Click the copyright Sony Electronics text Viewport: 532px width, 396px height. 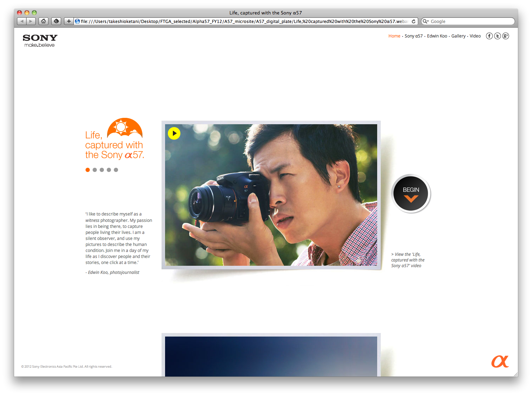point(66,367)
